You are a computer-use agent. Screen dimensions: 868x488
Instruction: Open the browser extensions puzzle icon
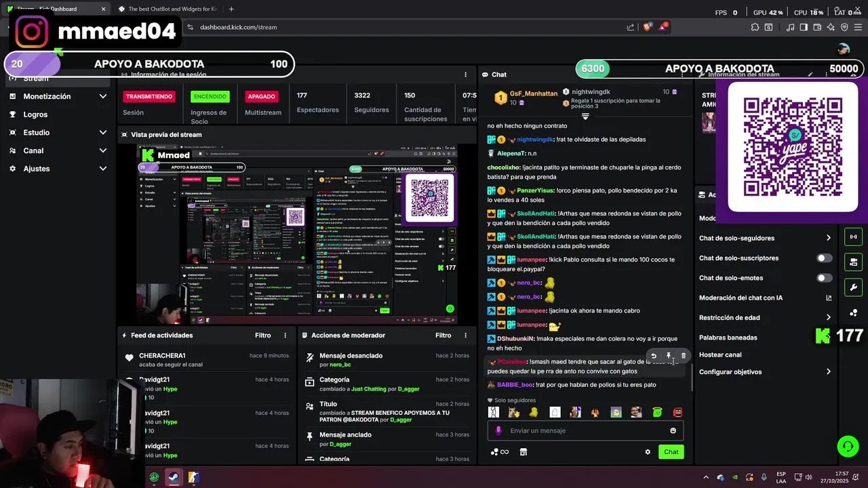coord(755,27)
